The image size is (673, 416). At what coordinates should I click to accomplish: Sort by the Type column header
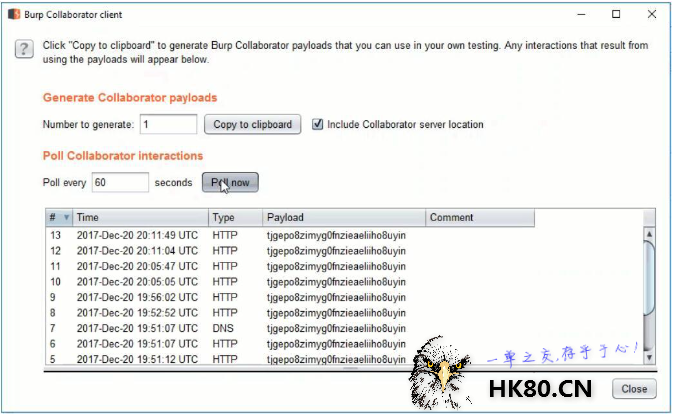pos(235,217)
